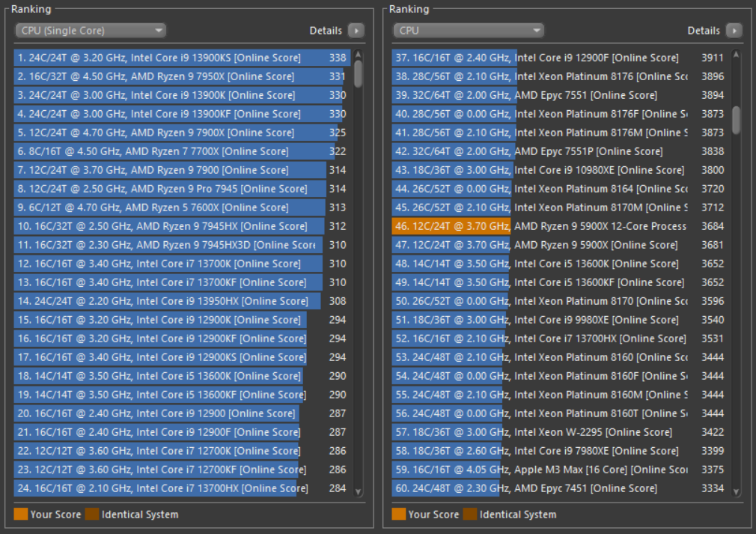756x534 pixels.
Task: Select the AMD Ryzen 7 7700X row
Action: point(182,151)
